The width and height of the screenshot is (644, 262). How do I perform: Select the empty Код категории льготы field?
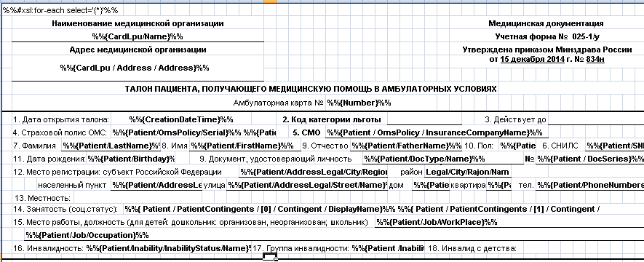[x=425, y=119]
